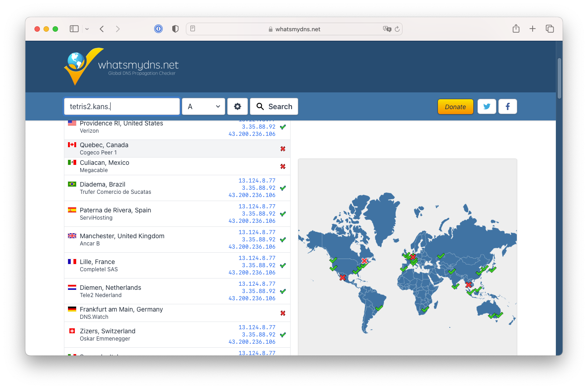Go forward to the next page
This screenshot has width=588, height=389.
[118, 29]
